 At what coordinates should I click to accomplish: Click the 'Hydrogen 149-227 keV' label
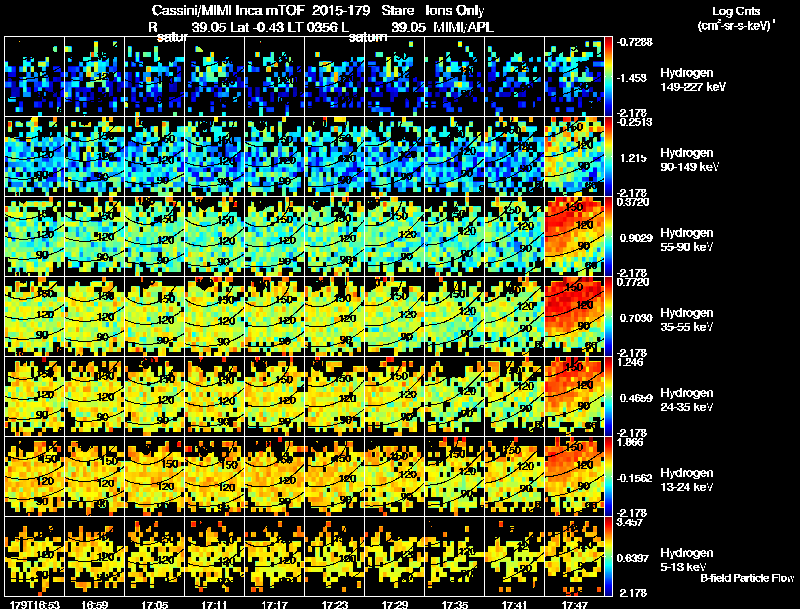[x=693, y=80]
